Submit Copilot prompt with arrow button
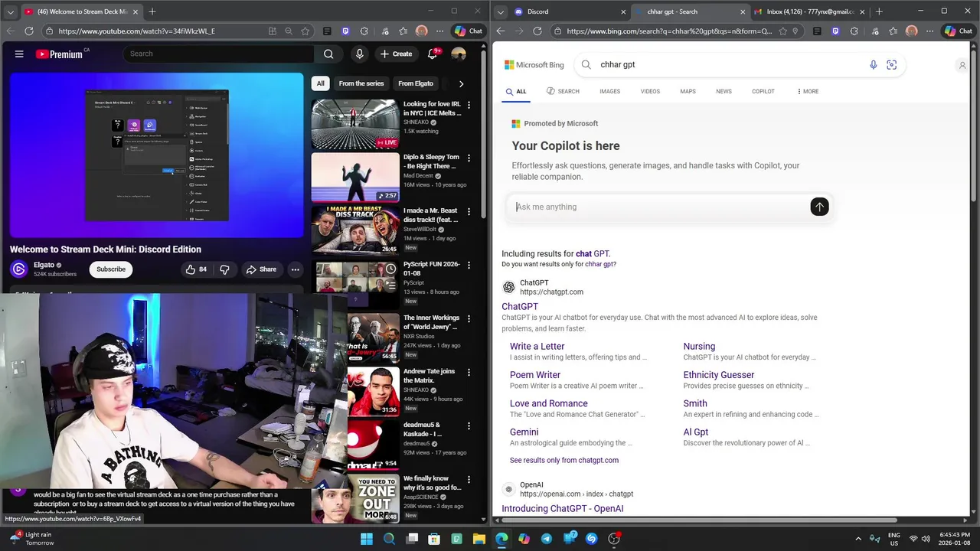 (819, 207)
